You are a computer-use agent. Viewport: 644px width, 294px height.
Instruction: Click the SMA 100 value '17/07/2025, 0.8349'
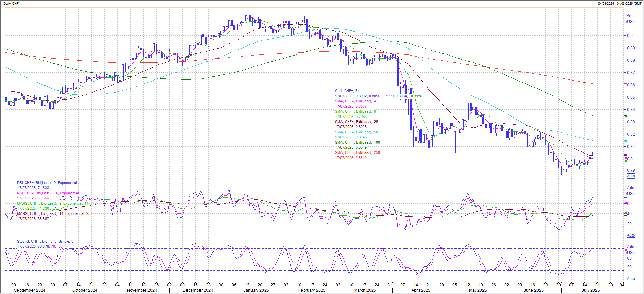point(351,148)
